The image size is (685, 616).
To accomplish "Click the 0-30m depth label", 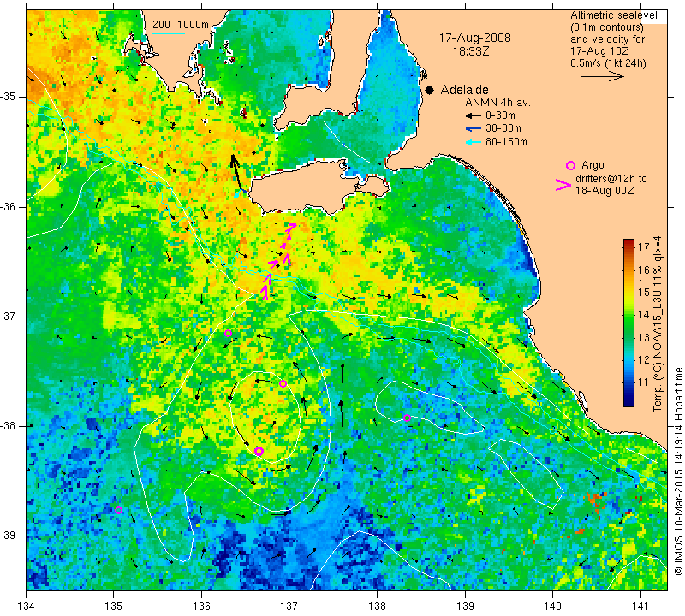I will [500, 115].
